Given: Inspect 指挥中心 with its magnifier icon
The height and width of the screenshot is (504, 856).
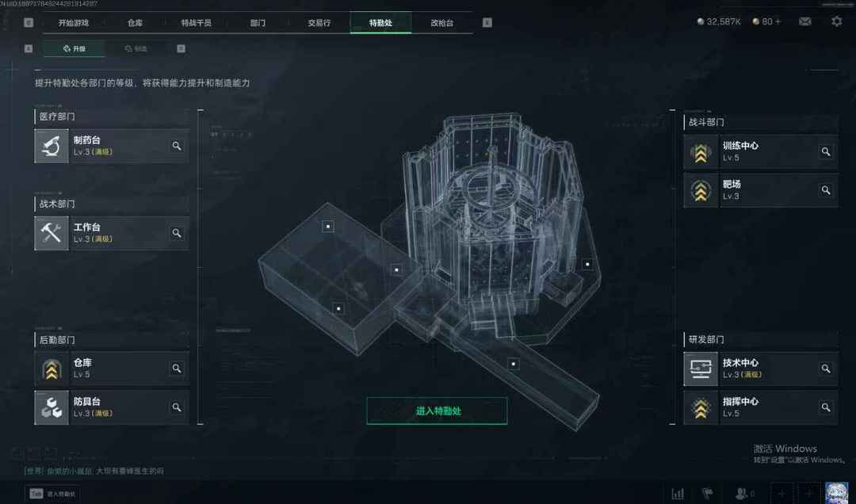Looking at the screenshot, I should coord(825,407).
